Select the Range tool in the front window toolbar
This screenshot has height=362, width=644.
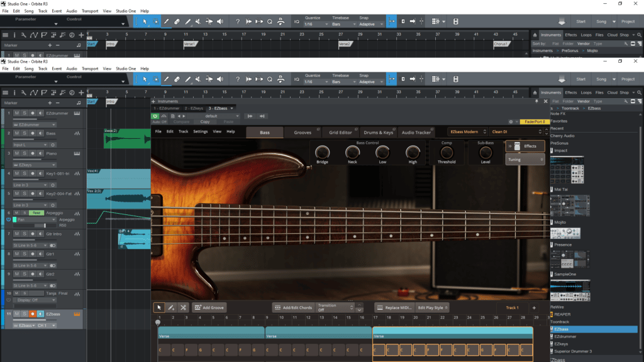pos(156,79)
